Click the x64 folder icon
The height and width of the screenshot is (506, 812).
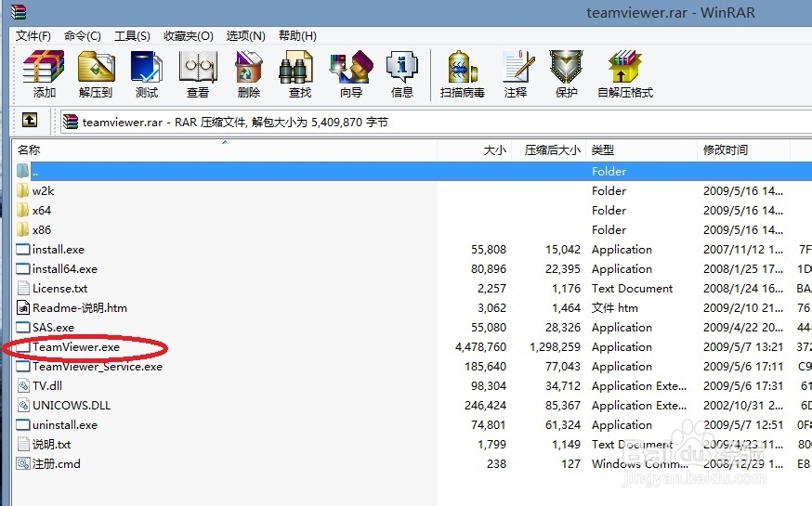[22, 210]
